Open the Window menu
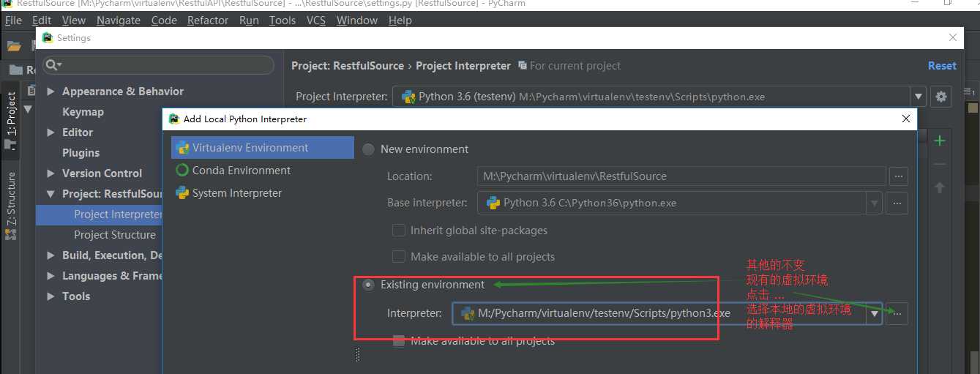980x374 pixels. pyautogui.click(x=357, y=20)
